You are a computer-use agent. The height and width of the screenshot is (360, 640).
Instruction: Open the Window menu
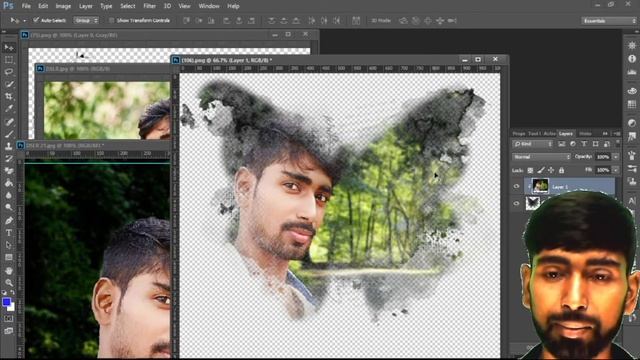[209, 6]
